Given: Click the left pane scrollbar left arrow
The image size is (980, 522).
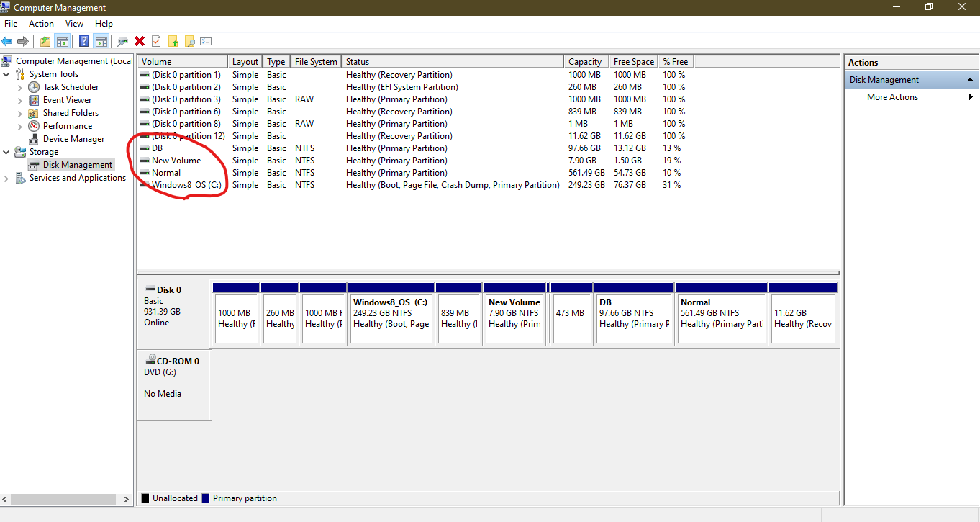Looking at the screenshot, I should 5,498.
